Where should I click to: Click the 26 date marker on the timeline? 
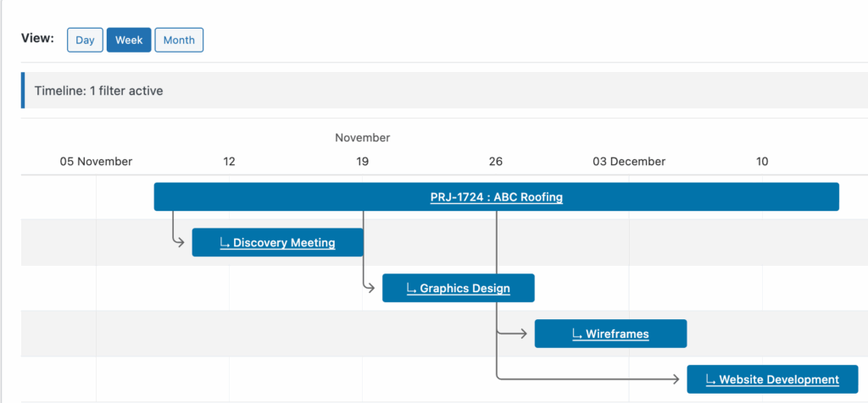(496, 161)
